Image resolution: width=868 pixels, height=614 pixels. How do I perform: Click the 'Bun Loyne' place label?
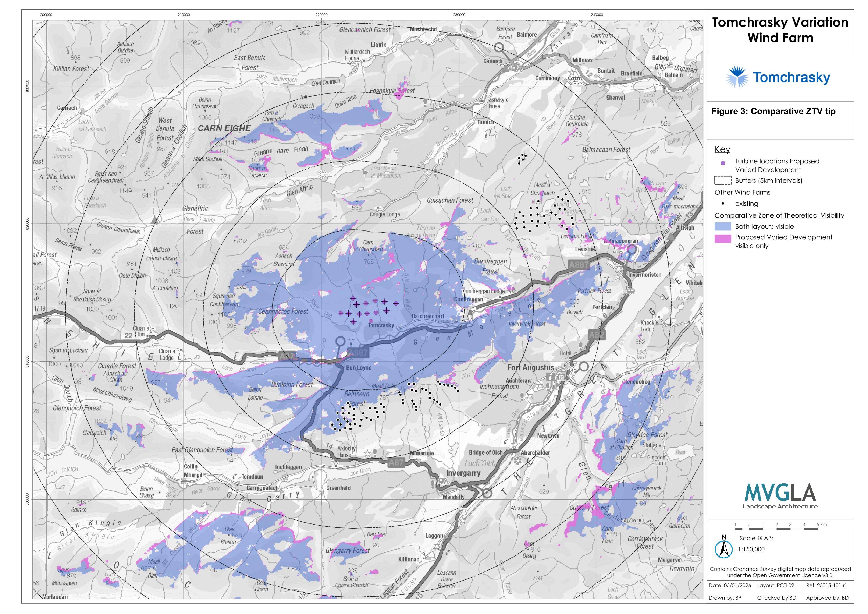coord(359,368)
